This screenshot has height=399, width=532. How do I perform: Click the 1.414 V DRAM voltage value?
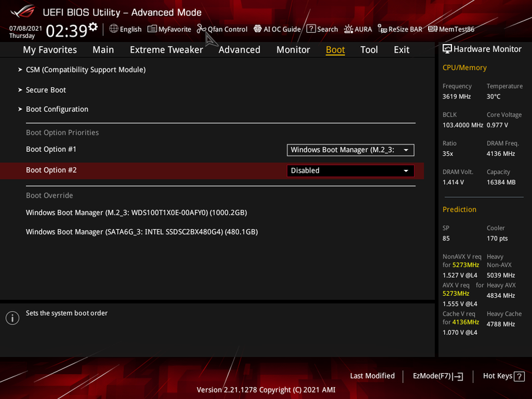[x=453, y=183]
